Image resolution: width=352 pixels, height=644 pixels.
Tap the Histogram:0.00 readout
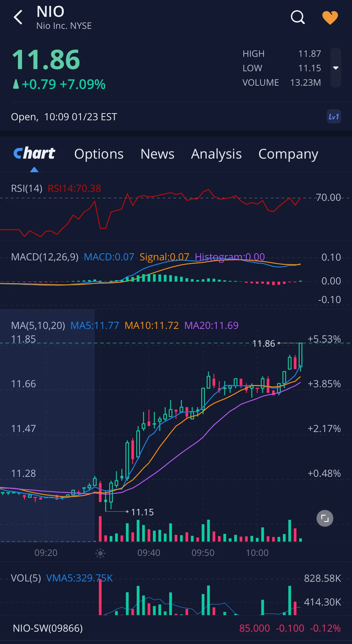(x=230, y=257)
